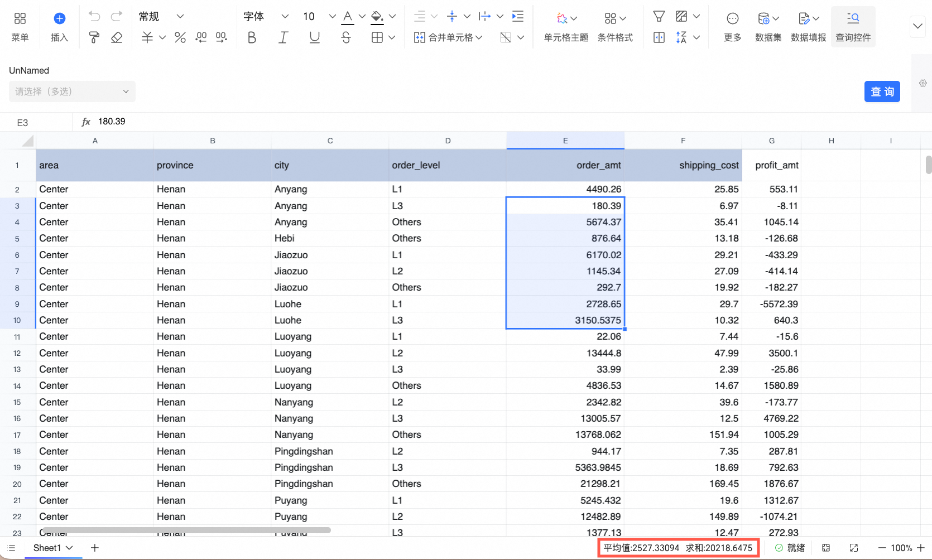Viewport: 932px width, 560px height.
Task: Open the 请选择 (多选) dropdown
Action: [72, 91]
